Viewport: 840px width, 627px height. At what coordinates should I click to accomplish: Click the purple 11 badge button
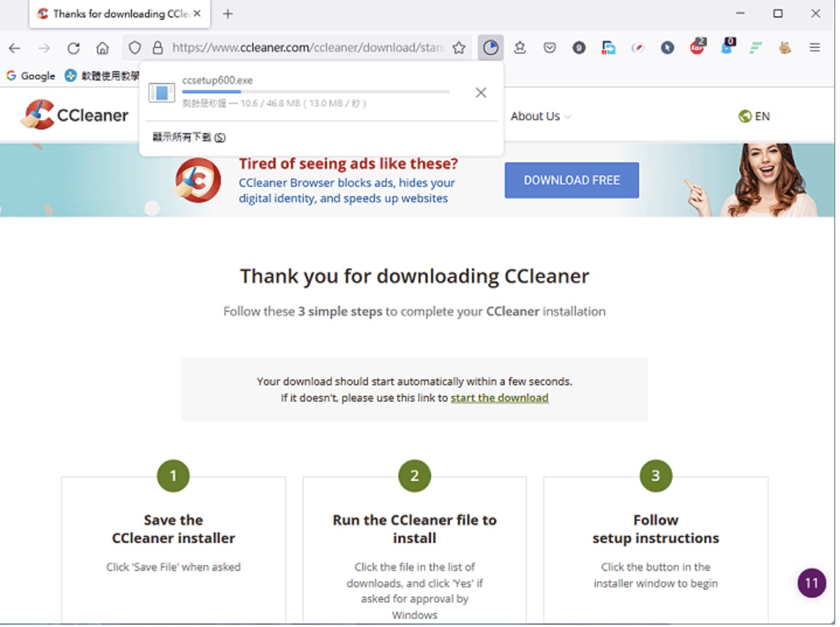click(x=811, y=583)
